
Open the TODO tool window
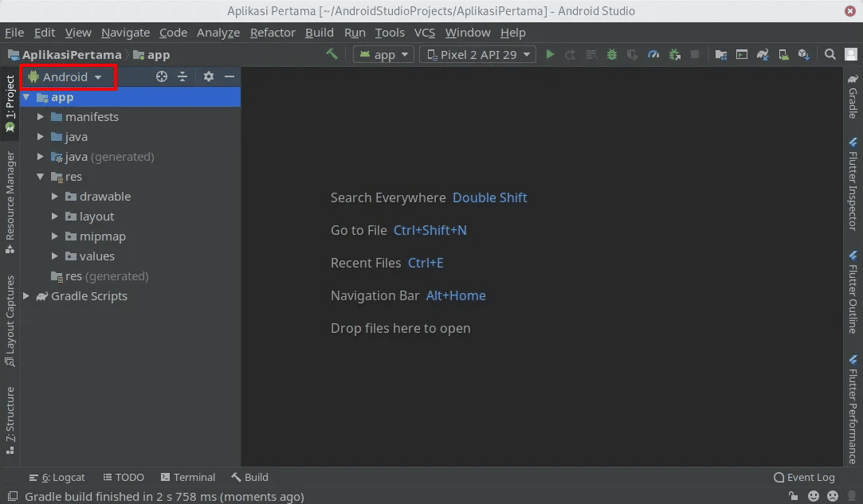click(124, 477)
